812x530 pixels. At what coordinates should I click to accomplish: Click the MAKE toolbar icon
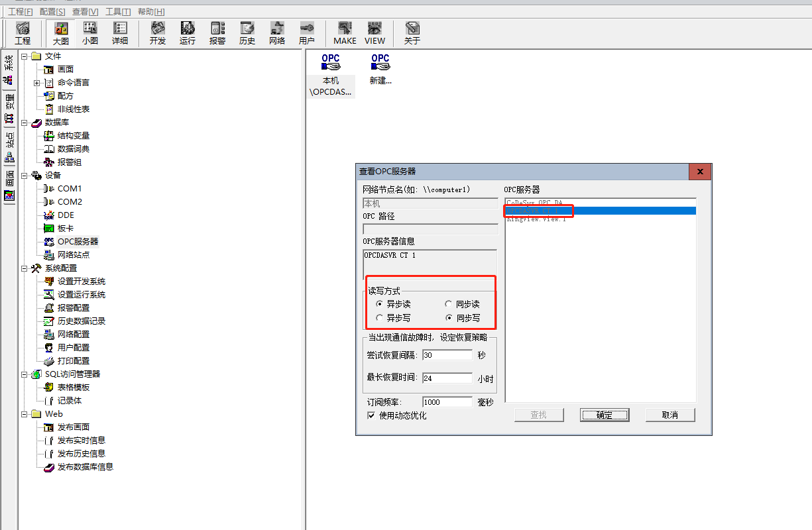pos(345,33)
